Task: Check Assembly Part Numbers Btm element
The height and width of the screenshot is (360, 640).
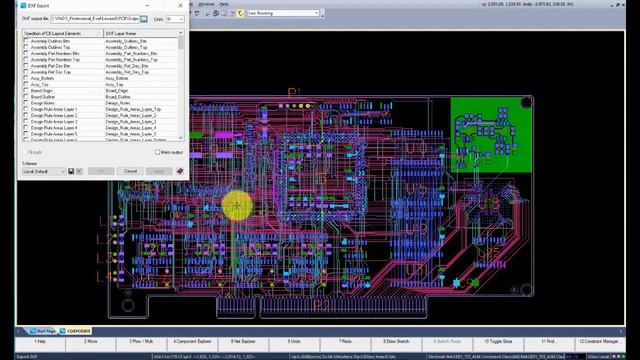Action: tap(26, 53)
